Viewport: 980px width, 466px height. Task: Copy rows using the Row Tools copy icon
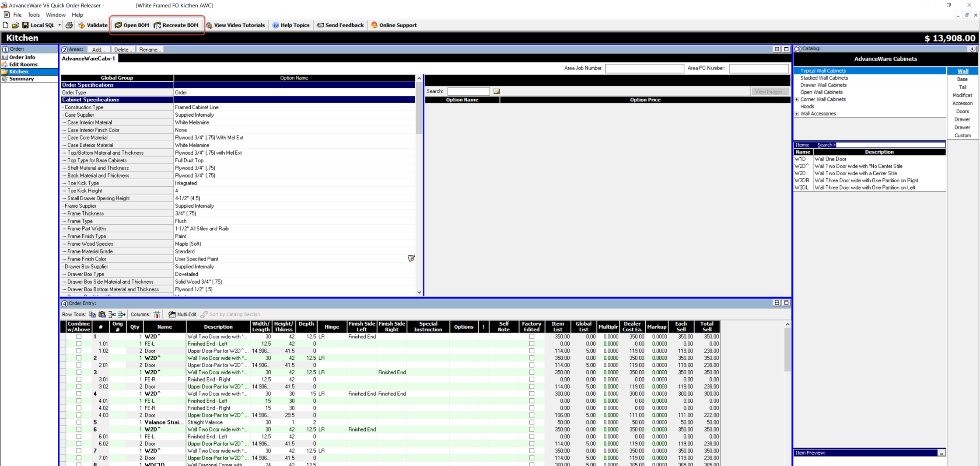(x=92, y=314)
